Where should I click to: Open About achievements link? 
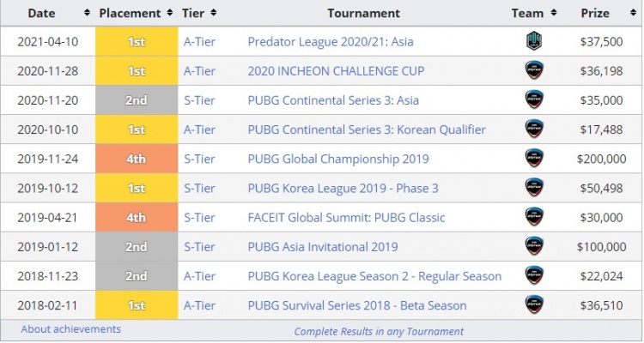click(71, 329)
